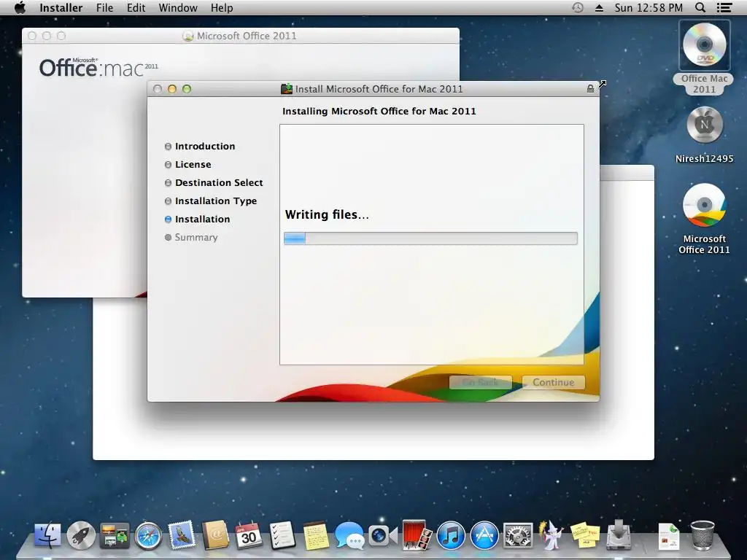The height and width of the screenshot is (560, 747).
Task: Open Reminders checklist icon in the Dock
Action: click(282, 534)
